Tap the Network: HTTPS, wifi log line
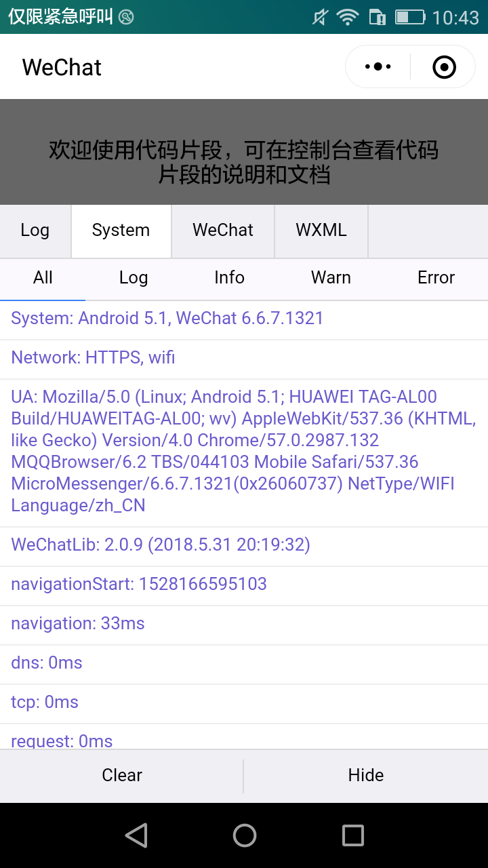 (x=93, y=357)
